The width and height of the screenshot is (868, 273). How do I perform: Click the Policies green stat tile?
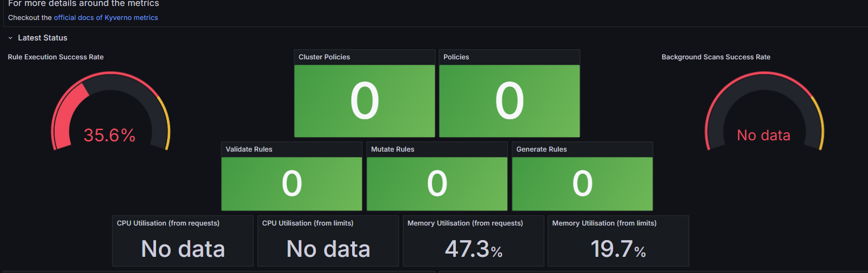[509, 101]
